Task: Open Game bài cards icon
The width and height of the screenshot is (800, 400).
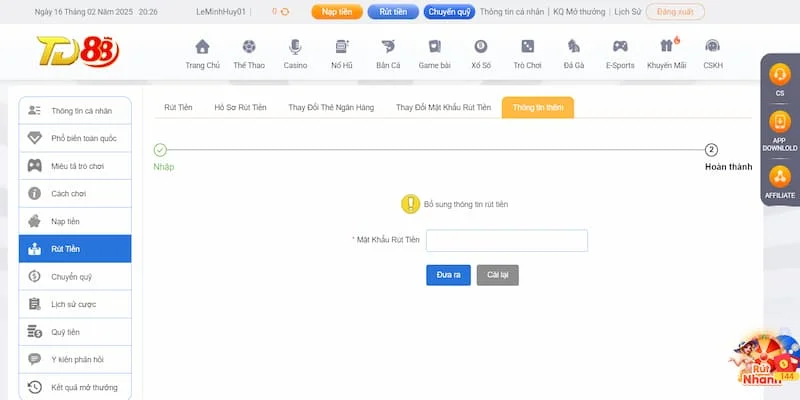Action: tap(435, 47)
